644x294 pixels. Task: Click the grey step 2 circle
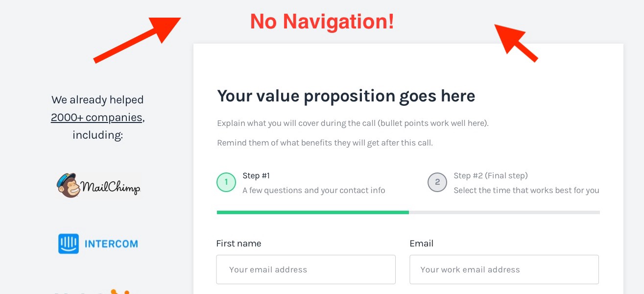[437, 182]
